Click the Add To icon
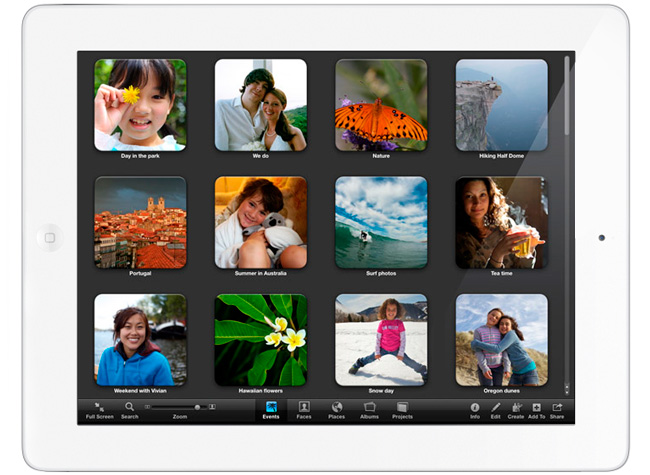The height and width of the screenshot is (475, 650). click(536, 407)
